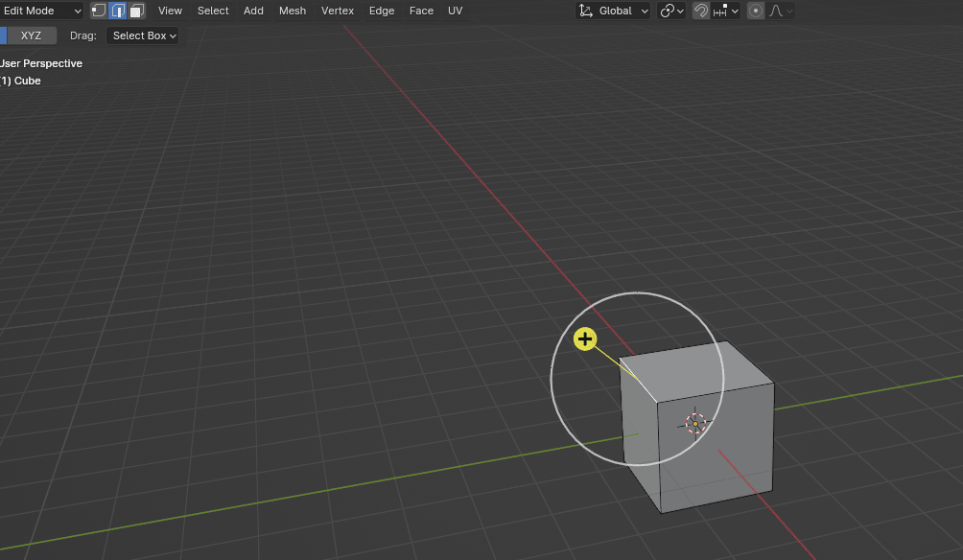The width and height of the screenshot is (963, 560).
Task: Open the Add menu
Action: (253, 11)
